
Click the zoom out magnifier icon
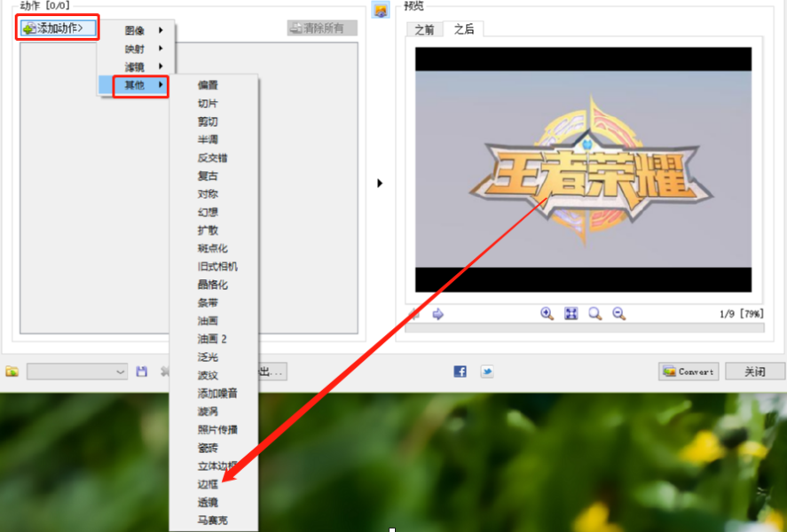click(x=618, y=314)
